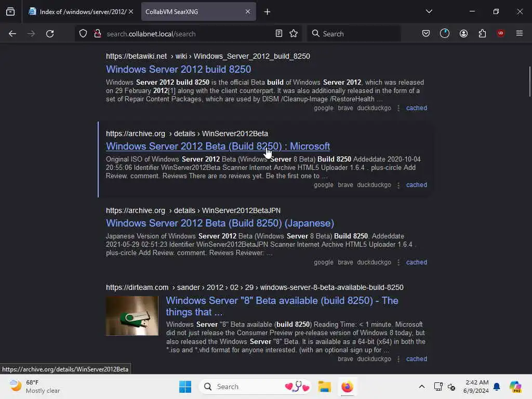Image resolution: width=532 pixels, height=399 pixels.
Task: Click the Windows taskbar Search box
Action: click(x=256, y=387)
